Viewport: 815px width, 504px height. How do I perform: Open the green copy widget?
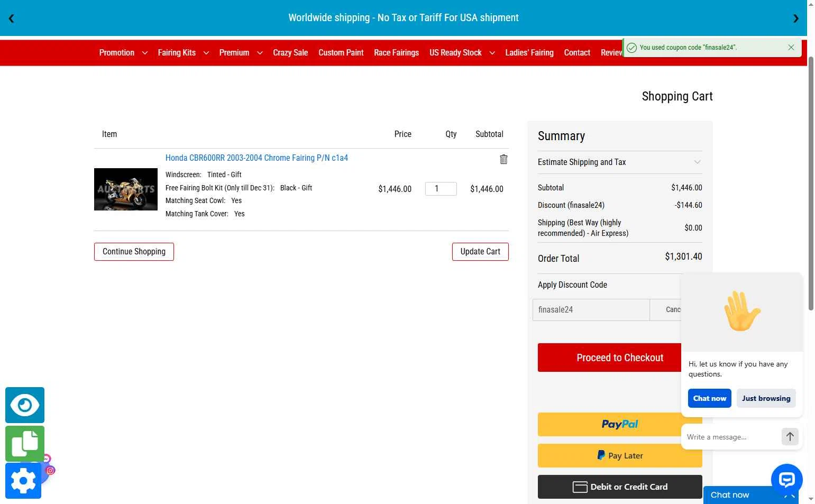(25, 444)
